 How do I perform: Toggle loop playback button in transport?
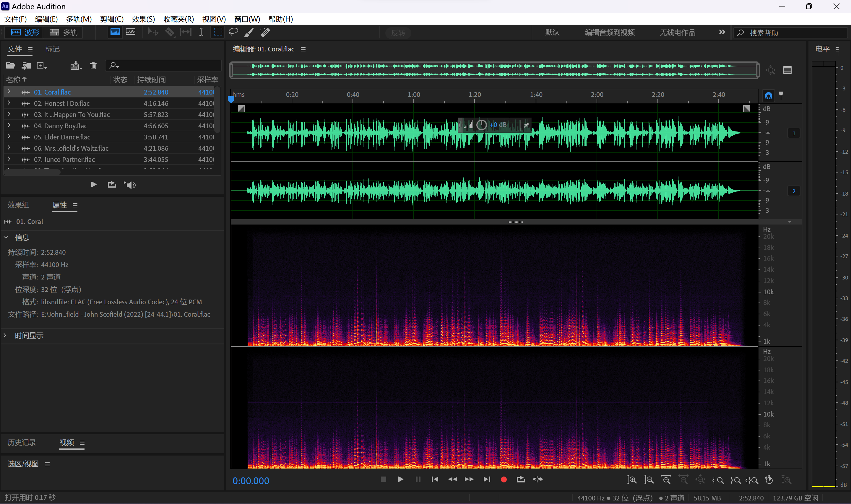(x=521, y=479)
